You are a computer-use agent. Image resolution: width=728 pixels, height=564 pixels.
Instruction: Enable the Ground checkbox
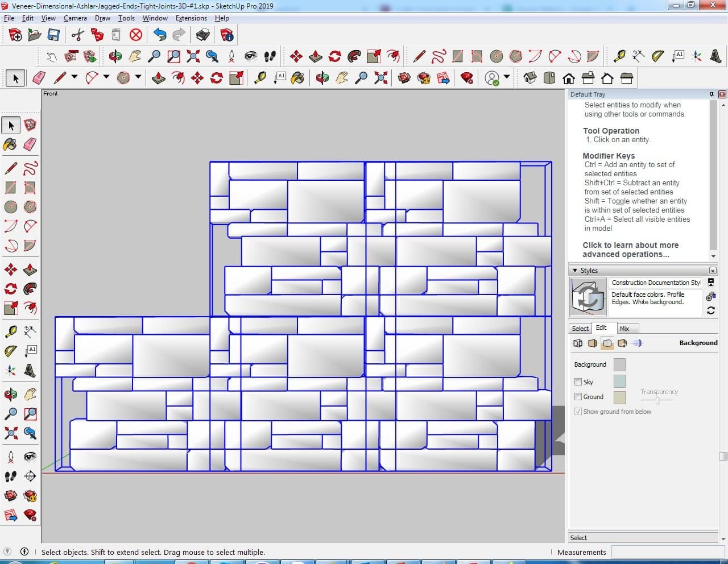(x=578, y=397)
